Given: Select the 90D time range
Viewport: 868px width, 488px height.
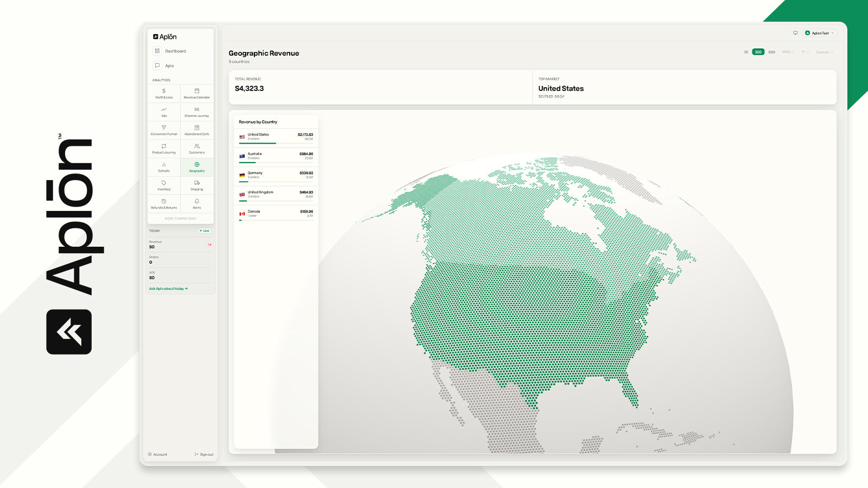Looking at the screenshot, I should 771,52.
